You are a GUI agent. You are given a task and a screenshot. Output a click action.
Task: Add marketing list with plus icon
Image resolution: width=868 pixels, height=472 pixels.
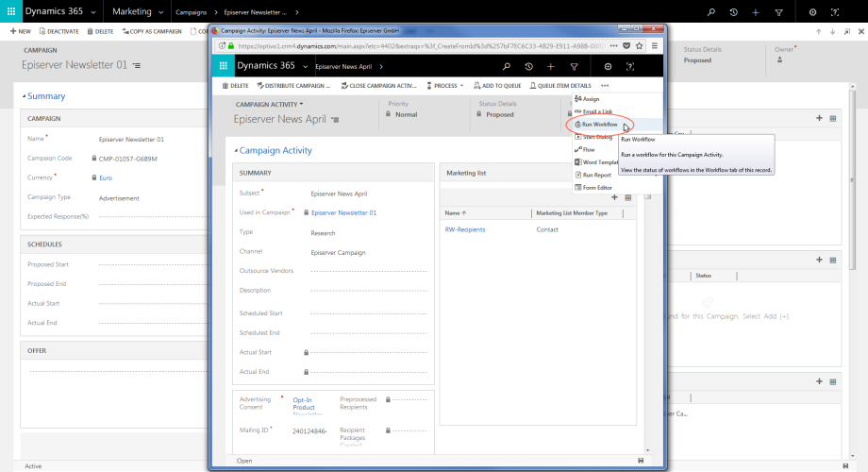[614, 197]
